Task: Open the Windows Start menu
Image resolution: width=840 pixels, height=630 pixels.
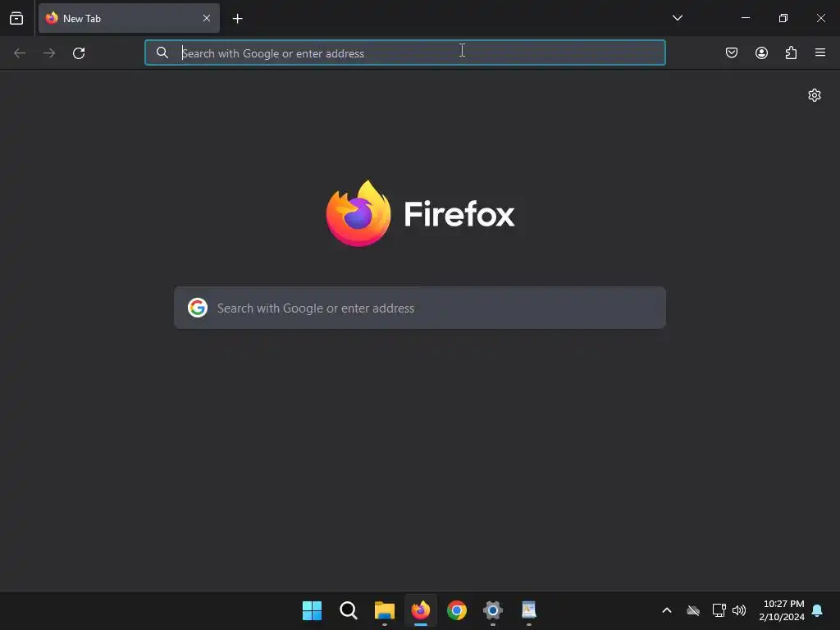Action: point(312,610)
